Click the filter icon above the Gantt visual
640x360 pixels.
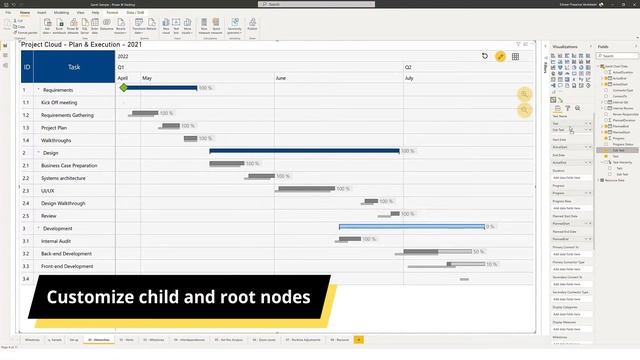point(518,44)
